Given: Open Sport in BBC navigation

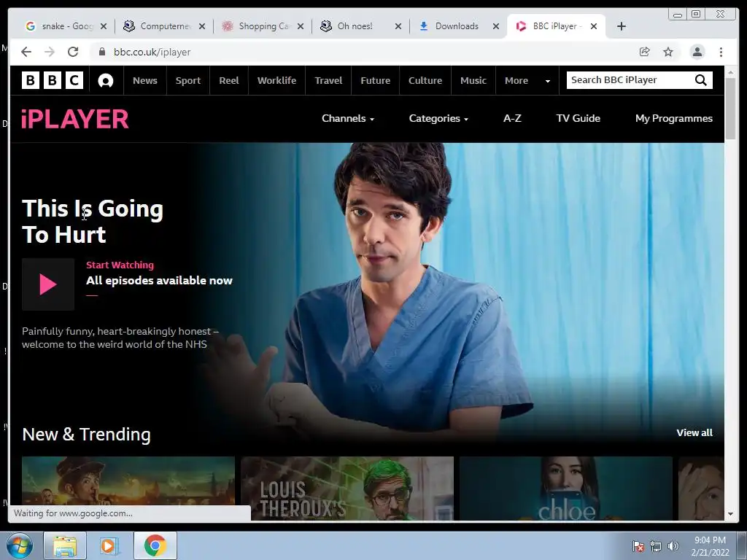Looking at the screenshot, I should click(x=187, y=80).
